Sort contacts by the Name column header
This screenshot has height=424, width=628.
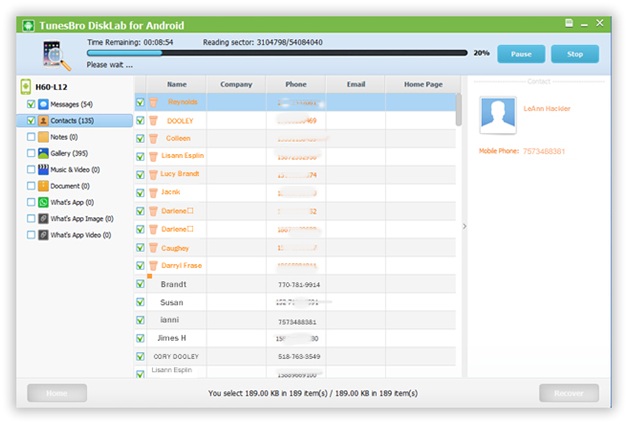(177, 85)
